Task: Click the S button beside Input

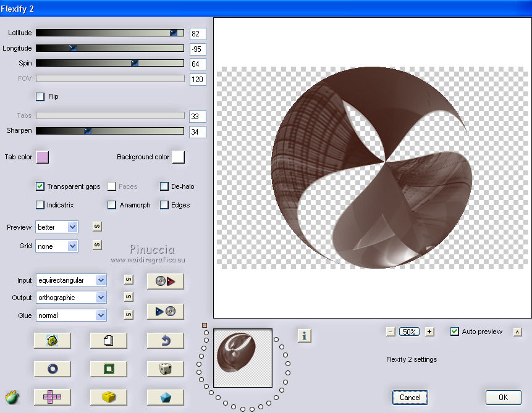Action: 129,280
